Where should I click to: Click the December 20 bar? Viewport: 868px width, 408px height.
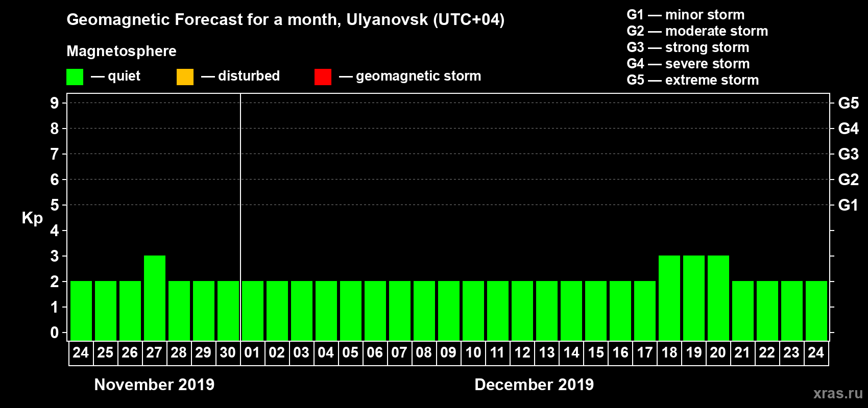(718, 298)
